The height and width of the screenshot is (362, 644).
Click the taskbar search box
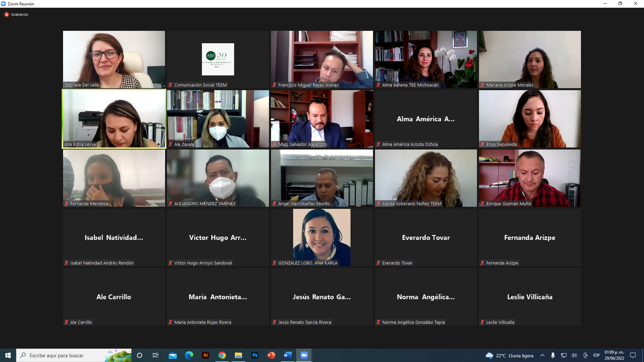[x=67, y=355]
